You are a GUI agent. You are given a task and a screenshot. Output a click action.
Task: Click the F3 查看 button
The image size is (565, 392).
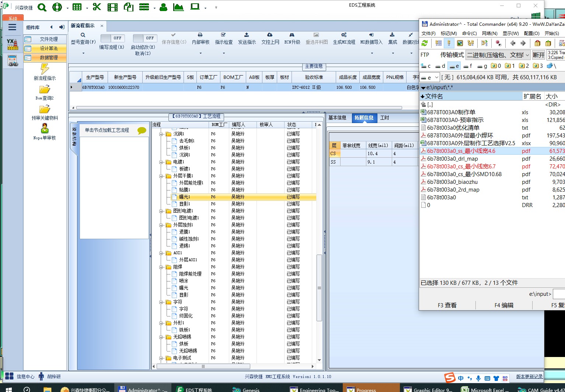(447, 305)
